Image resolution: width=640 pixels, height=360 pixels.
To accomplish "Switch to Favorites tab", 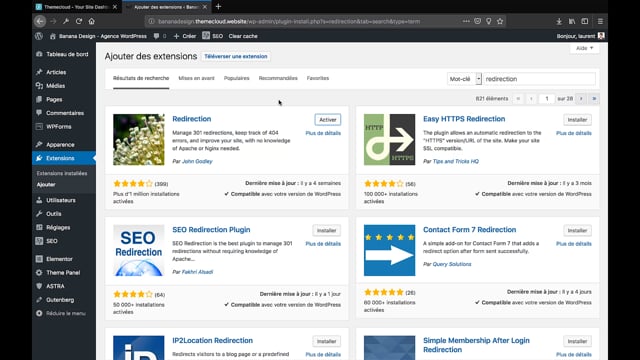I will 318,78.
